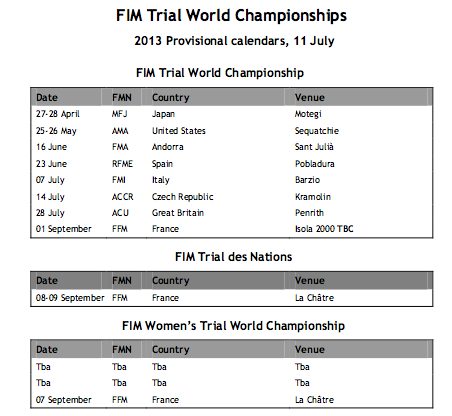Select the Andorra country cell
This screenshot has width=452, height=416.
tap(168, 147)
